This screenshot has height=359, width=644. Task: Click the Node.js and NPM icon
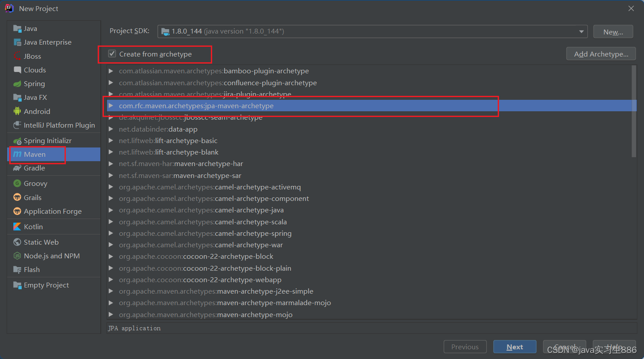tap(17, 256)
